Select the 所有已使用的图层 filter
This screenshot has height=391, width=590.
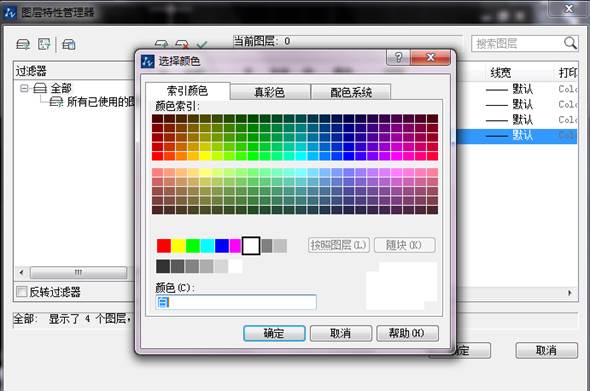click(x=100, y=102)
